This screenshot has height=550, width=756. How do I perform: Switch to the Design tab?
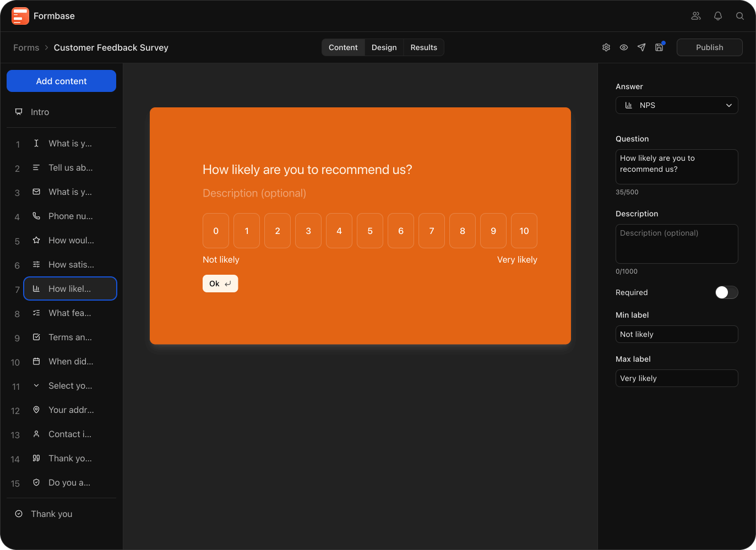click(x=384, y=47)
